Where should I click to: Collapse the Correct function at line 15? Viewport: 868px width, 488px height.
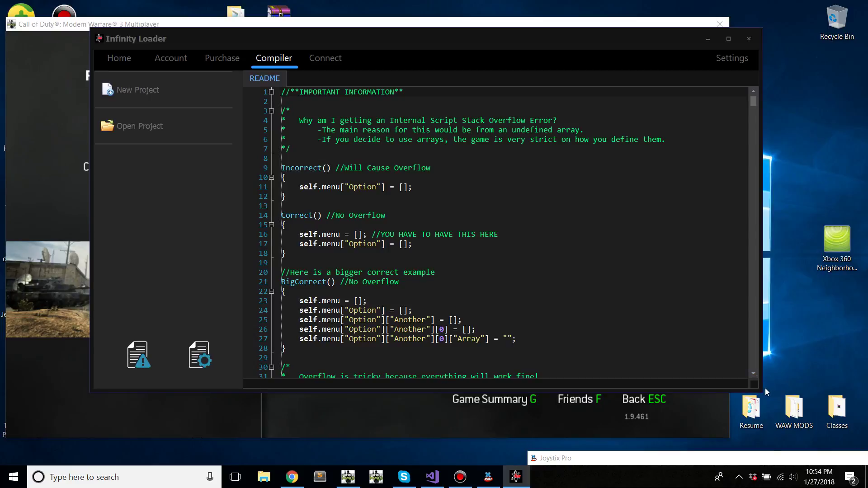pyautogui.click(x=272, y=225)
